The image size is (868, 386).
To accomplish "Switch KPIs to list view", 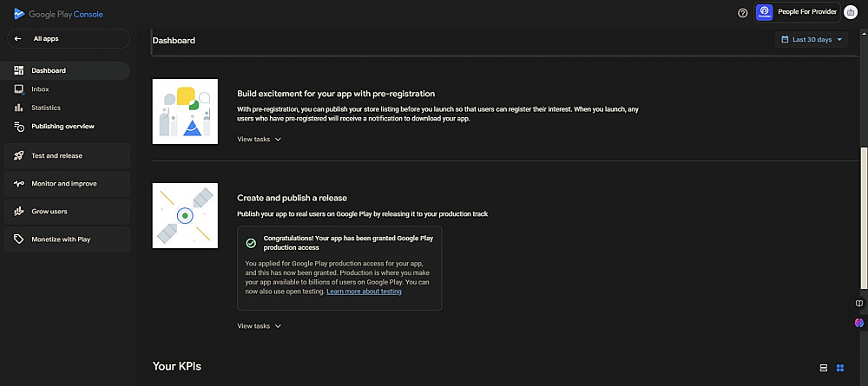I will tap(823, 368).
